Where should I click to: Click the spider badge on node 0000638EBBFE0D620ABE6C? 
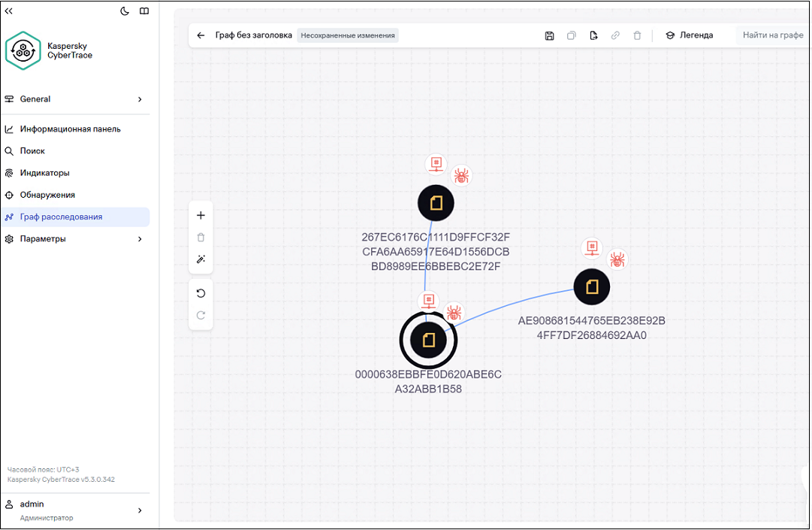pyautogui.click(x=454, y=313)
